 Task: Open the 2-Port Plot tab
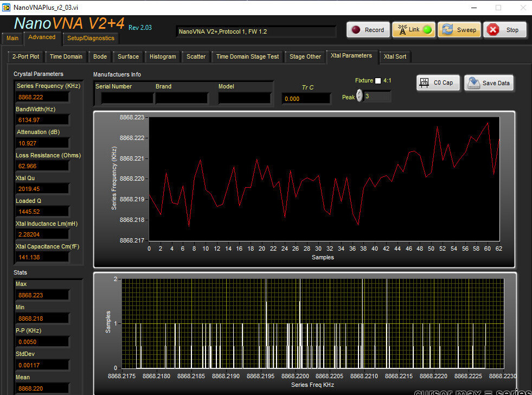point(26,56)
